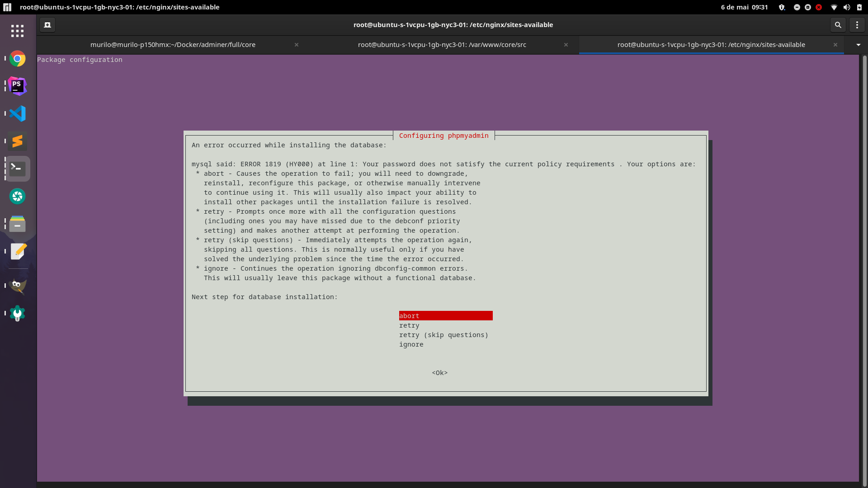Switch to the /var/www/core/src tab
The width and height of the screenshot is (868, 488).
pos(442,45)
